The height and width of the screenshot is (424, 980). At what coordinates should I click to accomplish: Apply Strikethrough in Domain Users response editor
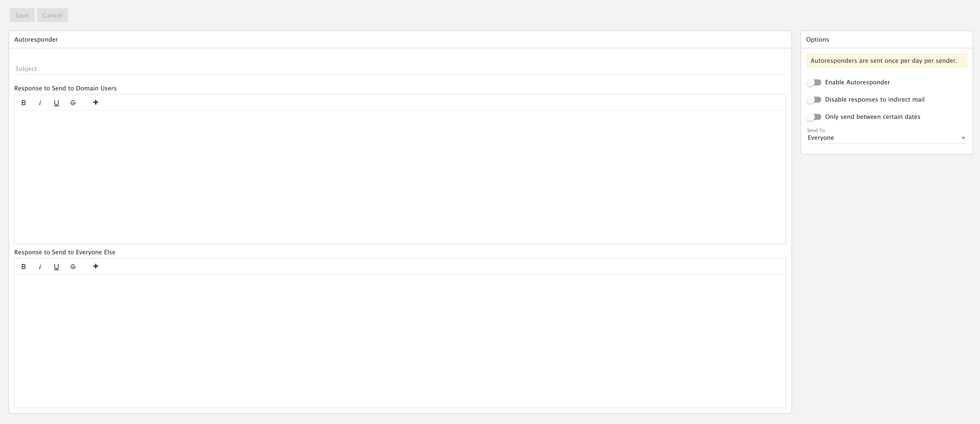click(73, 103)
